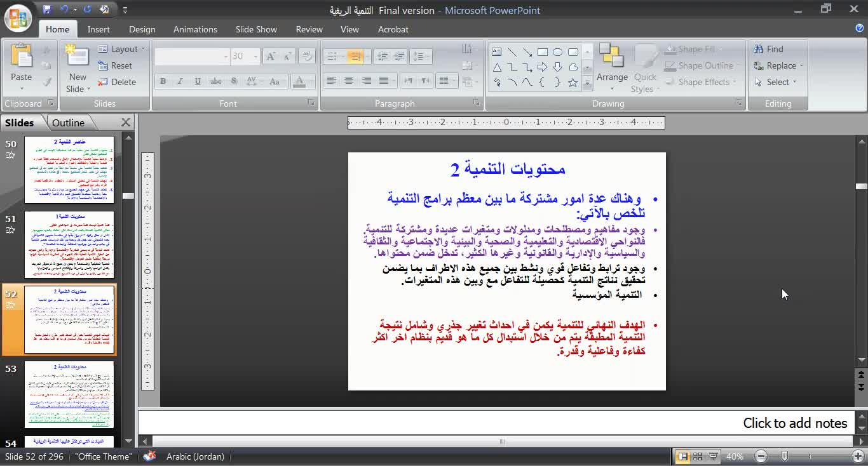Open PowerPoint Help question mark
This screenshot has height=466, width=868.
click(860, 28)
